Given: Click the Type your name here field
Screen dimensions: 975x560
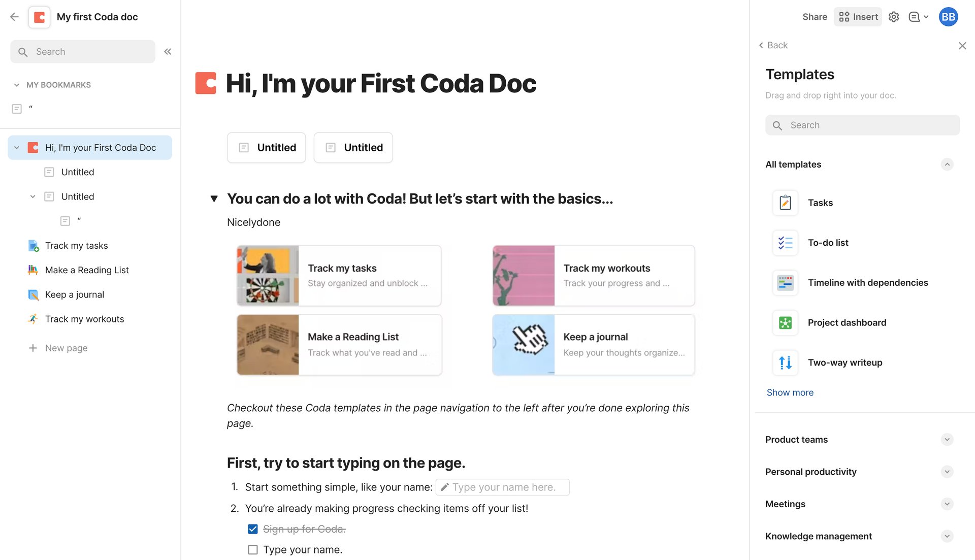Looking at the screenshot, I should pyautogui.click(x=503, y=487).
